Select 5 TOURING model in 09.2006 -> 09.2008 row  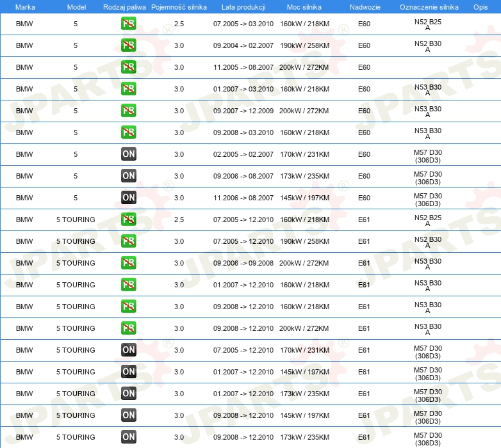pyautogui.click(x=76, y=263)
